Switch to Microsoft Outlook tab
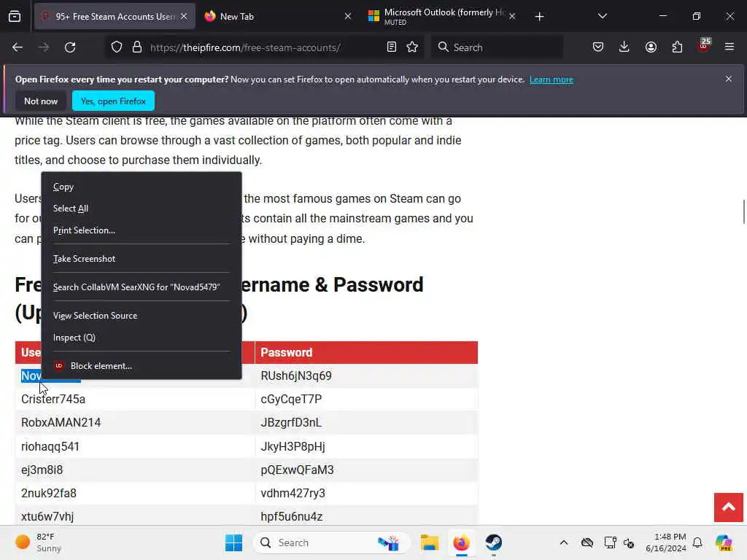The height and width of the screenshot is (560, 747). pyautogui.click(x=442, y=16)
